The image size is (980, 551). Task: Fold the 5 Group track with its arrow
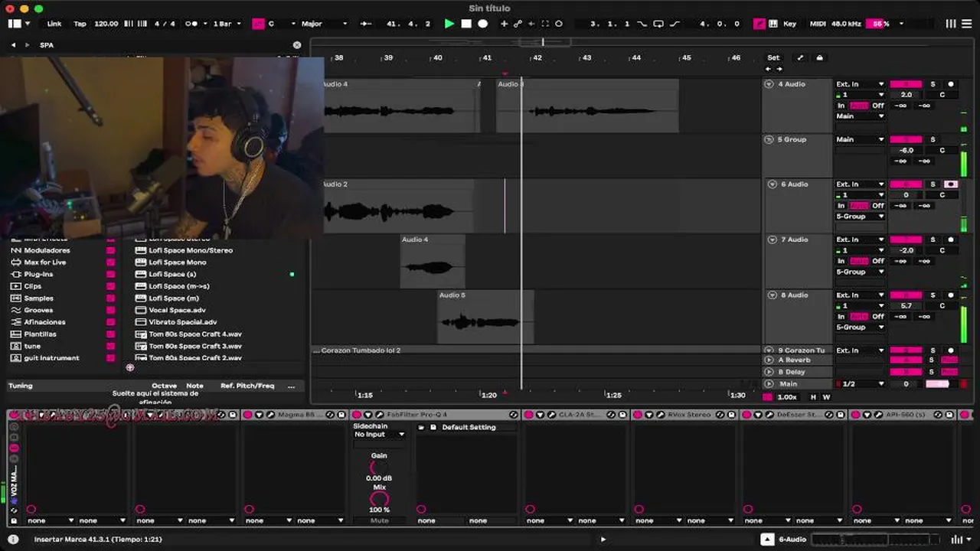coord(769,139)
